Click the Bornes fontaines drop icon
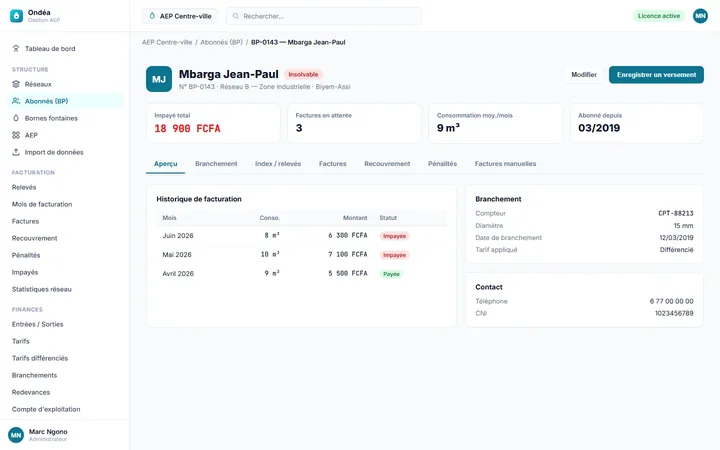This screenshot has height=450, width=720. click(16, 118)
